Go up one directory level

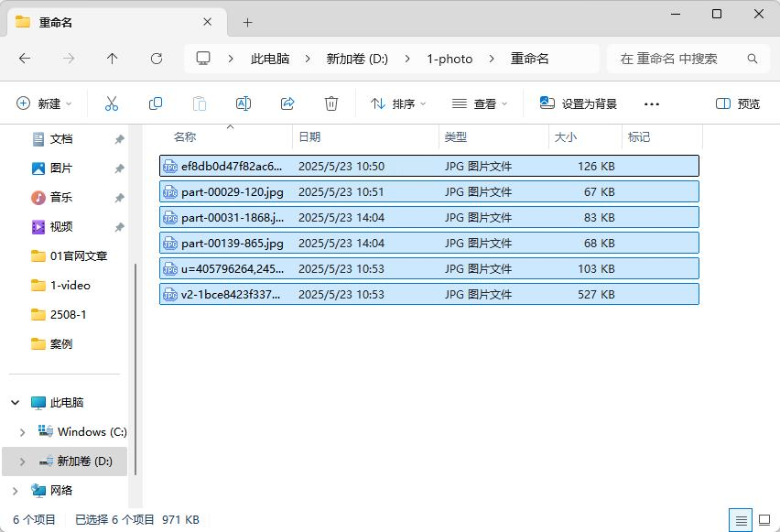click(113, 59)
